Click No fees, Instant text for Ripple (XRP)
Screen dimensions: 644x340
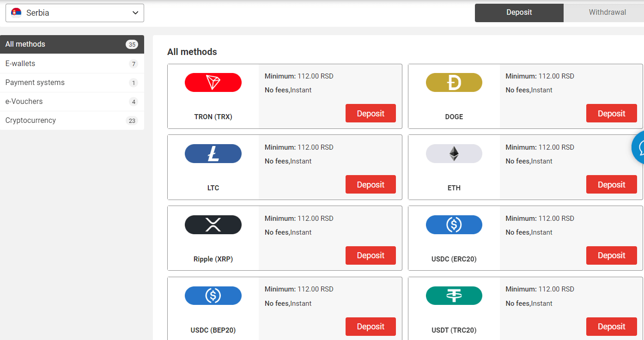tap(288, 232)
